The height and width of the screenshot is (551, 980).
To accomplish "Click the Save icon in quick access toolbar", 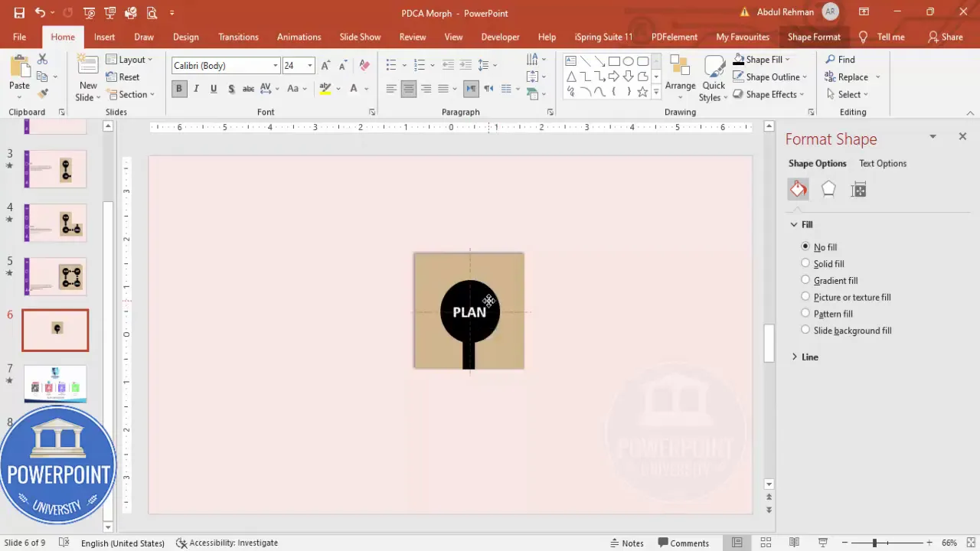I will coord(19,13).
